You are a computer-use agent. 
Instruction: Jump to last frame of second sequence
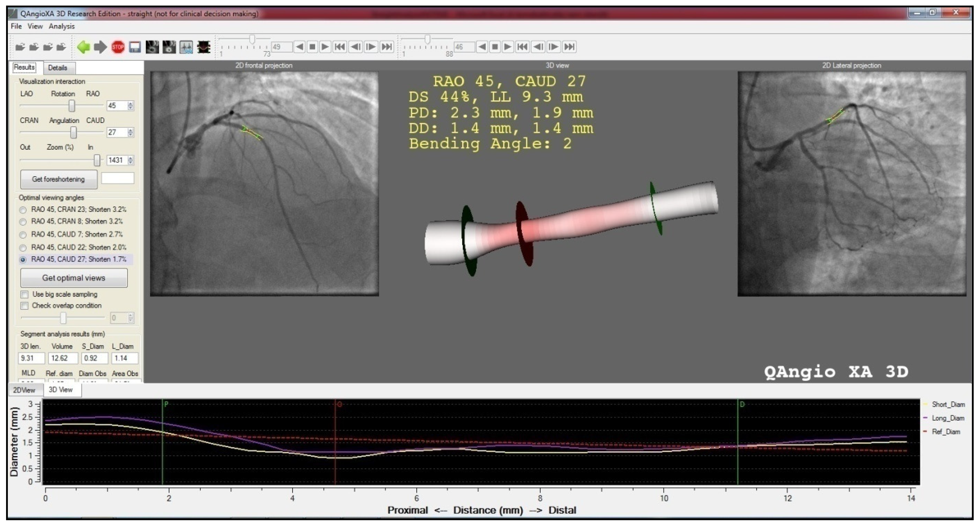[569, 47]
